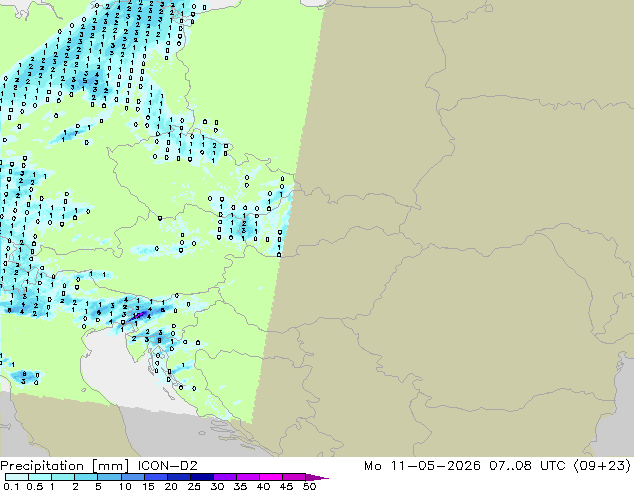
Task: Pick the 15–20 mm blue legend swatch
Action: coord(155,477)
